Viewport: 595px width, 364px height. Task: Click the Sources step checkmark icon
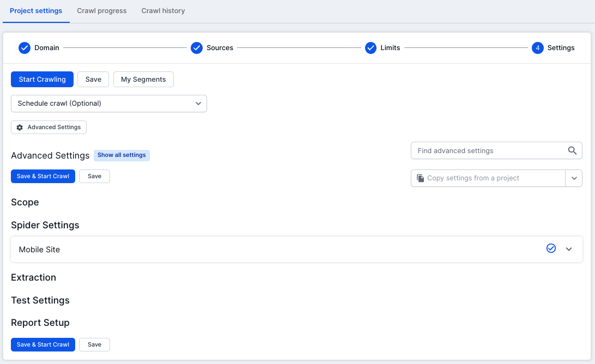(x=197, y=48)
